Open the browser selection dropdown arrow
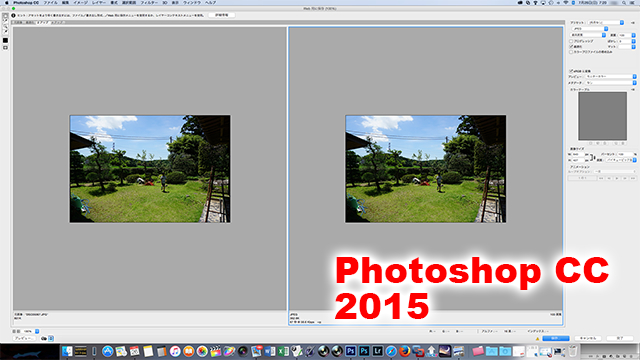Viewport: 640px width, 360px height. 51,338
